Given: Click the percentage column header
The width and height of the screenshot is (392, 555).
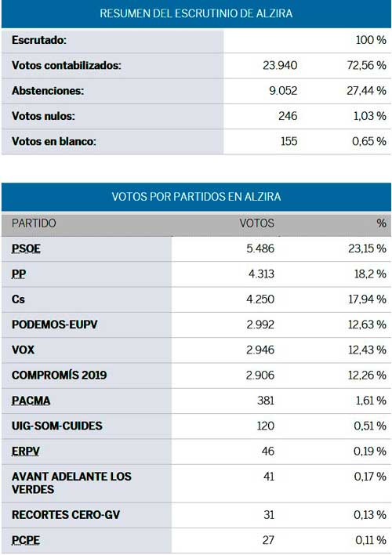Looking at the screenshot, I should 381,223.
